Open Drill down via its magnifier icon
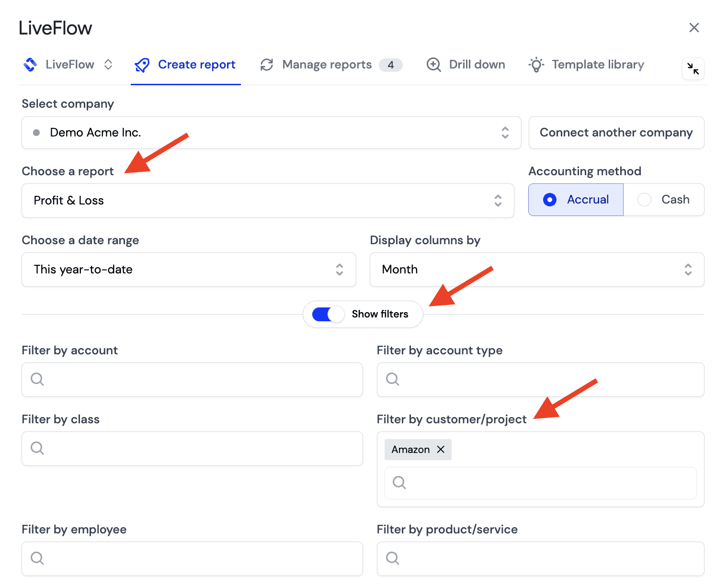The image size is (727, 588). point(433,64)
